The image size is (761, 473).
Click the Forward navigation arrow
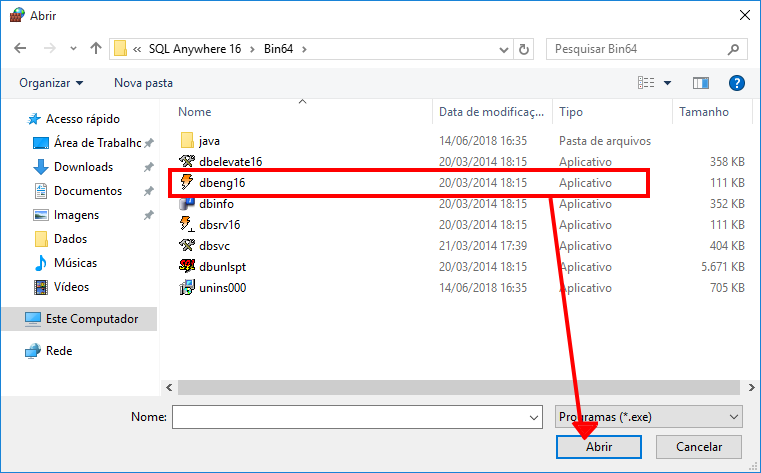tap(50, 48)
